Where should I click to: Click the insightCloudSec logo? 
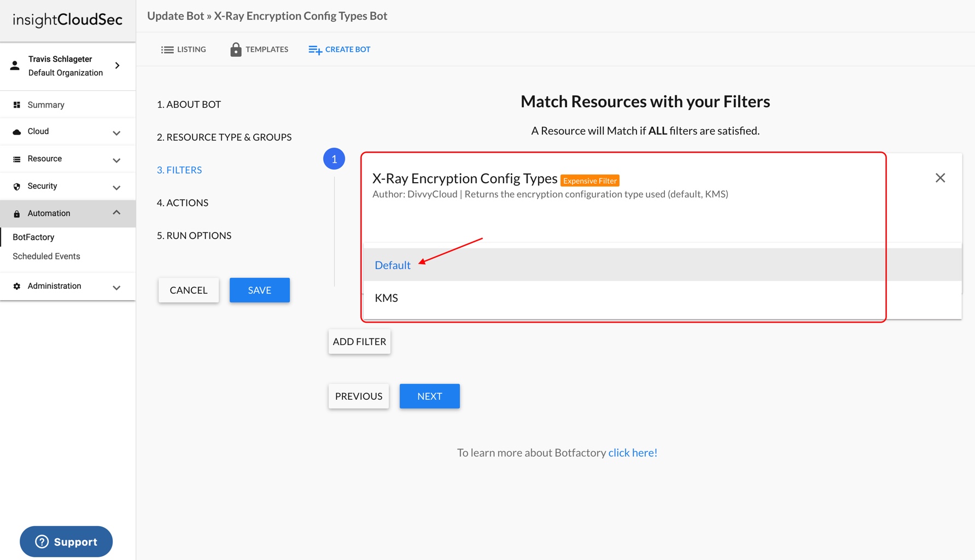coord(67,20)
